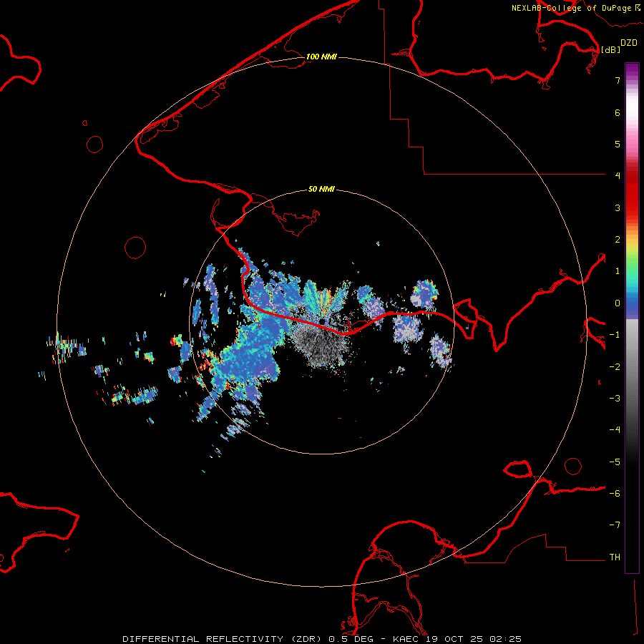Click the 3 dB scale tick label
Screen dimensions: 644x644
618,208
